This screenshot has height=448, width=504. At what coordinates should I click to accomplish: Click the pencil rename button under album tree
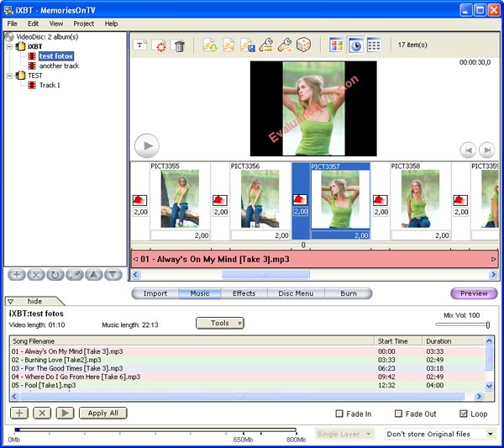(75, 275)
